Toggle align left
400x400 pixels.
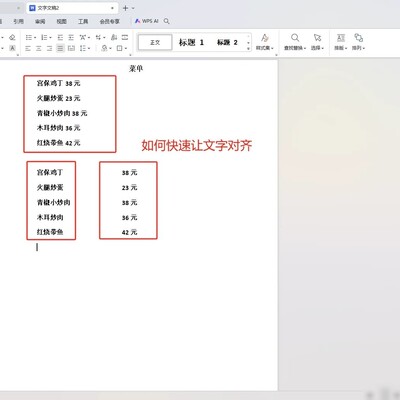[28, 48]
